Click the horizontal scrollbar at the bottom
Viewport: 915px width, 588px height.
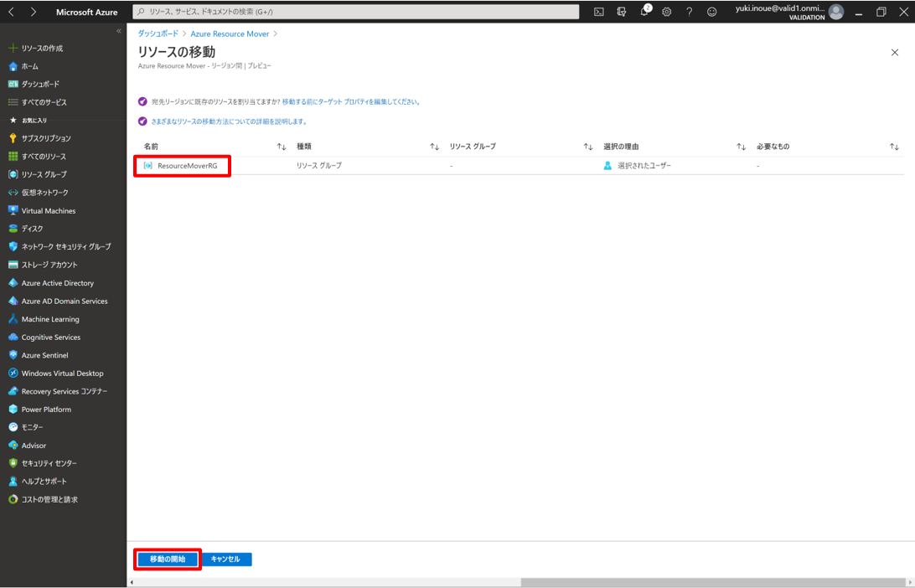[x=712, y=582]
